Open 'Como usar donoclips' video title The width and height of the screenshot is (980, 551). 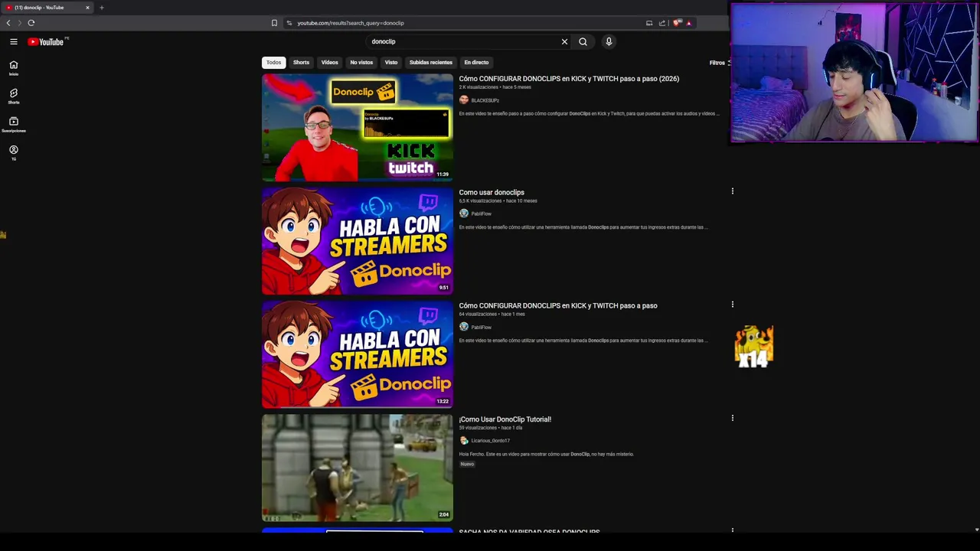tap(492, 192)
